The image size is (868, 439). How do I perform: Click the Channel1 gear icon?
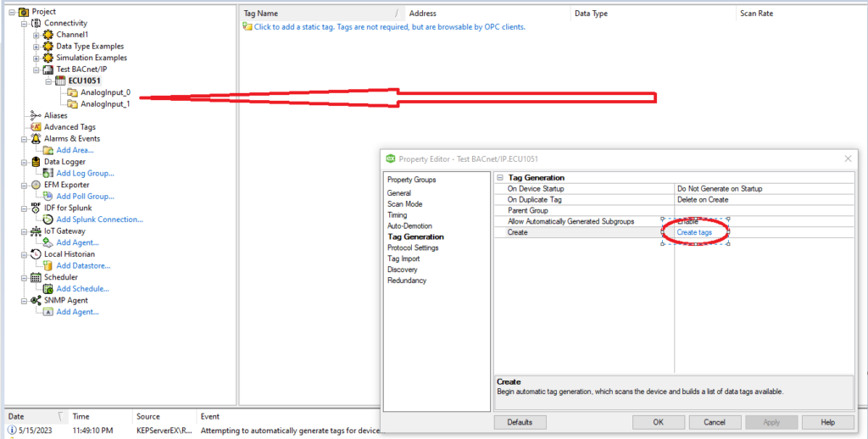48,35
